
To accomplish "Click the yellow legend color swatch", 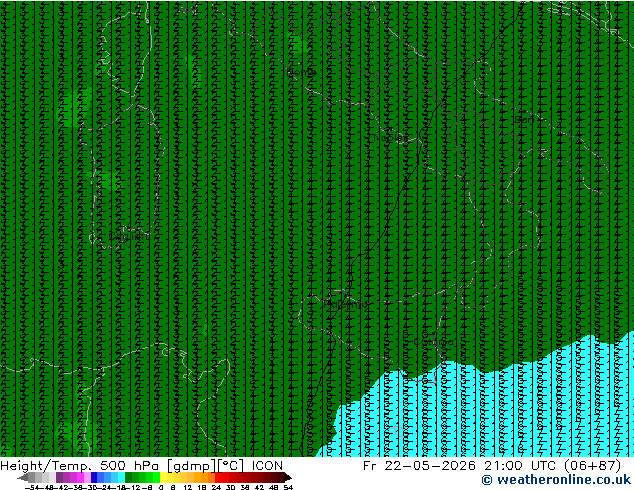I will [x=163, y=477].
